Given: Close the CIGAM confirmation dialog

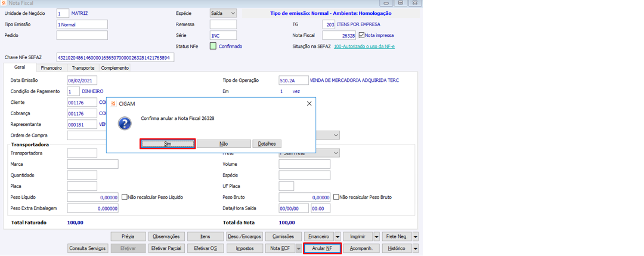Looking at the screenshot, I should 309,104.
